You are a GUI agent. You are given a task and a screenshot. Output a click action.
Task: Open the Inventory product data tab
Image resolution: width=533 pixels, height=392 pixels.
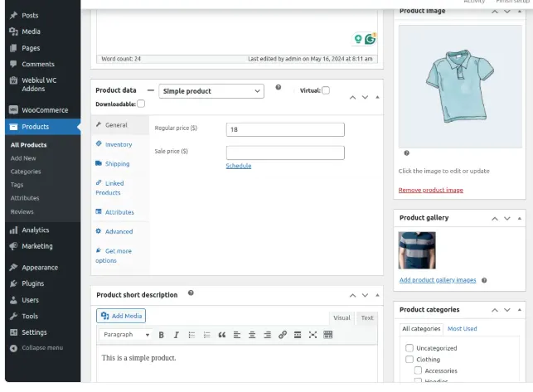tap(118, 144)
